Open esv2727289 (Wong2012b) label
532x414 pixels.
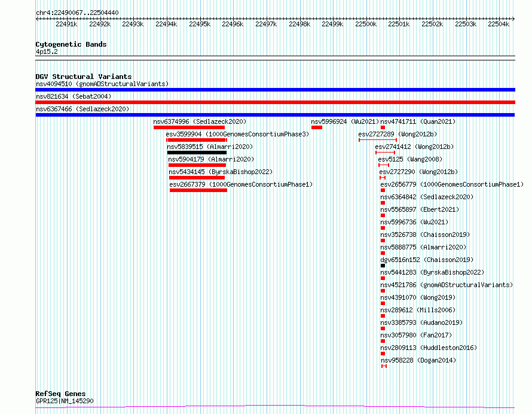coord(398,134)
